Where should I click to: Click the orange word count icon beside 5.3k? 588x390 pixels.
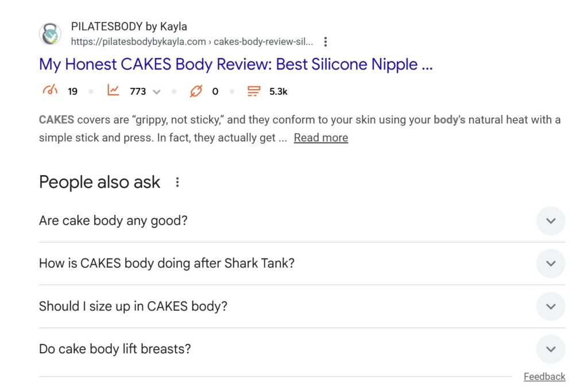click(x=253, y=91)
